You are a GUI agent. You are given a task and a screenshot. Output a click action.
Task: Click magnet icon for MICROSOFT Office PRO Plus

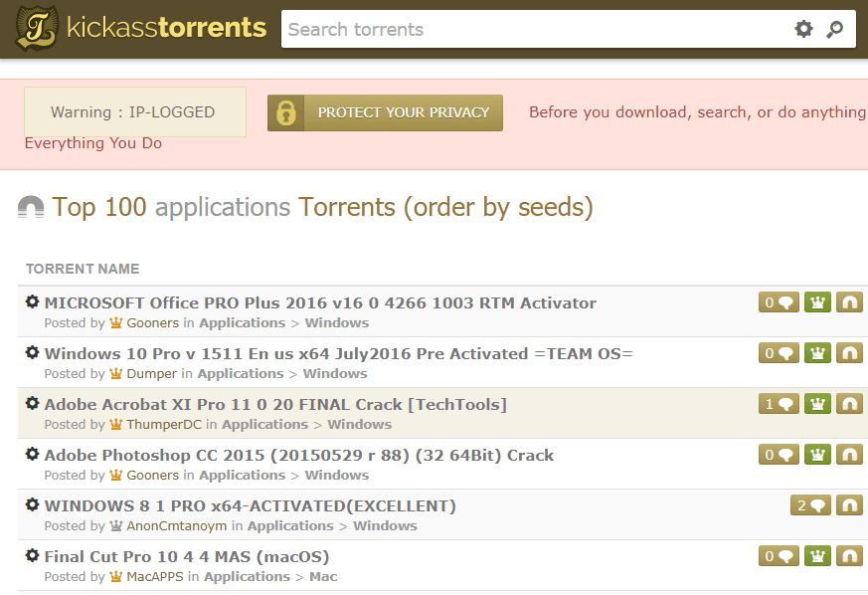pos(849,302)
